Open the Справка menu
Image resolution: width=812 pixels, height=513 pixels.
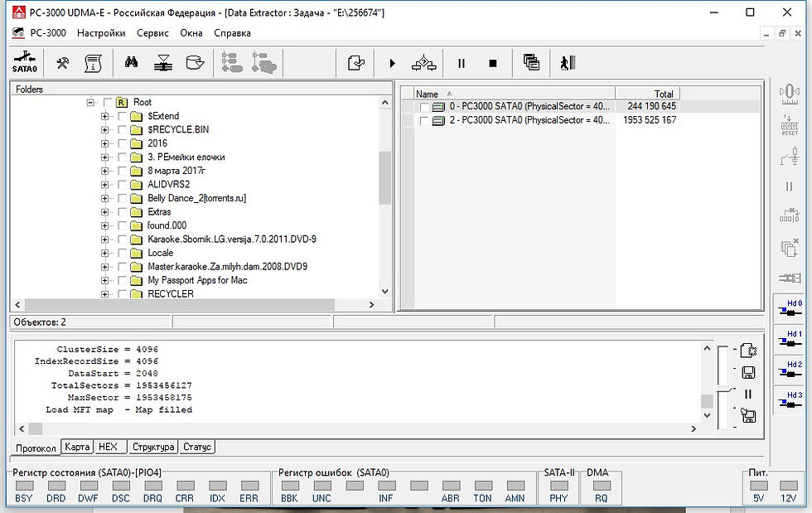232,32
